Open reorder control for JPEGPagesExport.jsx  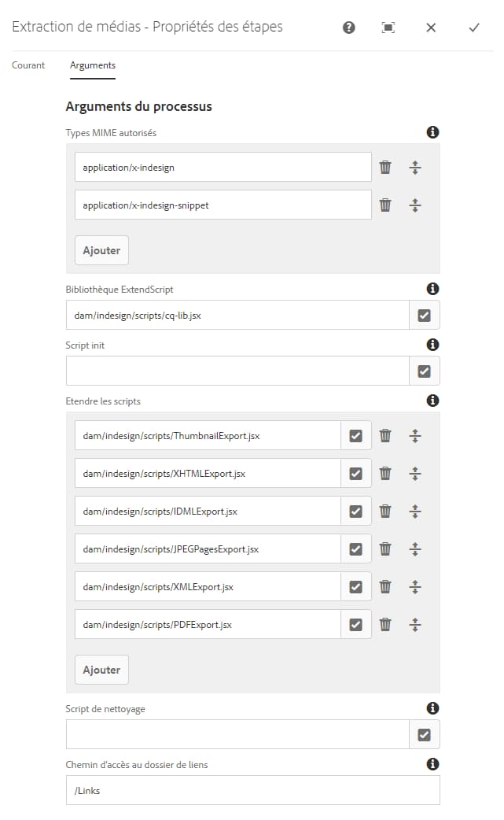coord(414,549)
